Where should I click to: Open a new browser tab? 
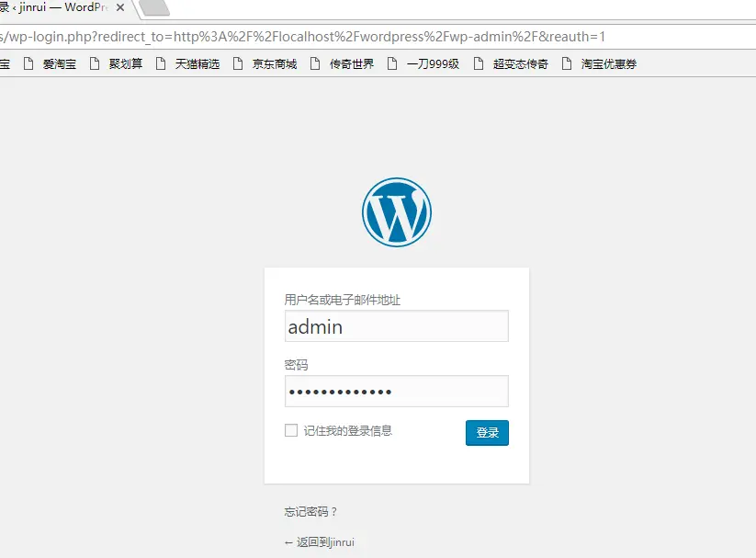pyautogui.click(x=155, y=7)
